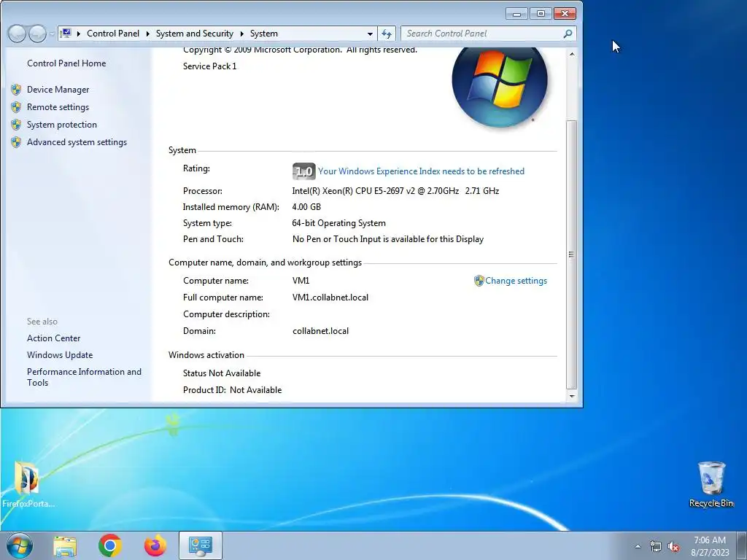
Task: Click the shield icon beside Device Manager
Action: (x=16, y=90)
